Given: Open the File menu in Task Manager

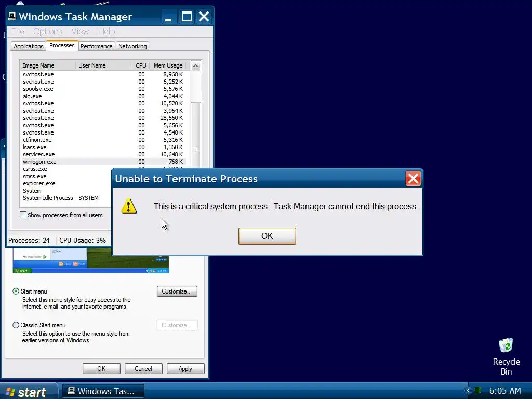Looking at the screenshot, I should click(18, 31).
